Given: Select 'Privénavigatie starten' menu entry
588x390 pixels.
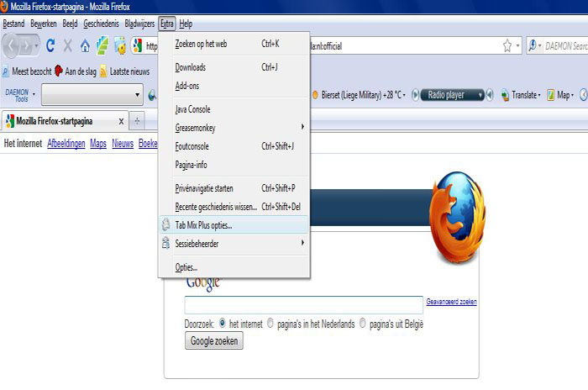Looking at the screenshot, I should pyautogui.click(x=234, y=188).
